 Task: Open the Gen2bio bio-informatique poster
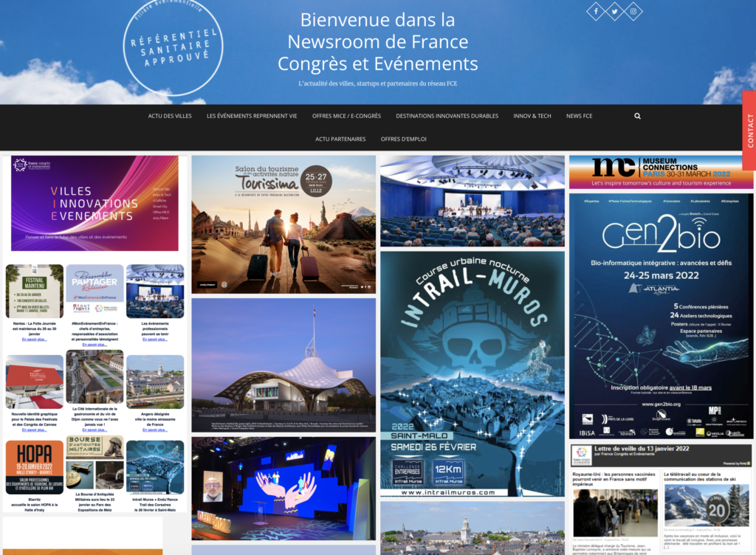[661, 316]
